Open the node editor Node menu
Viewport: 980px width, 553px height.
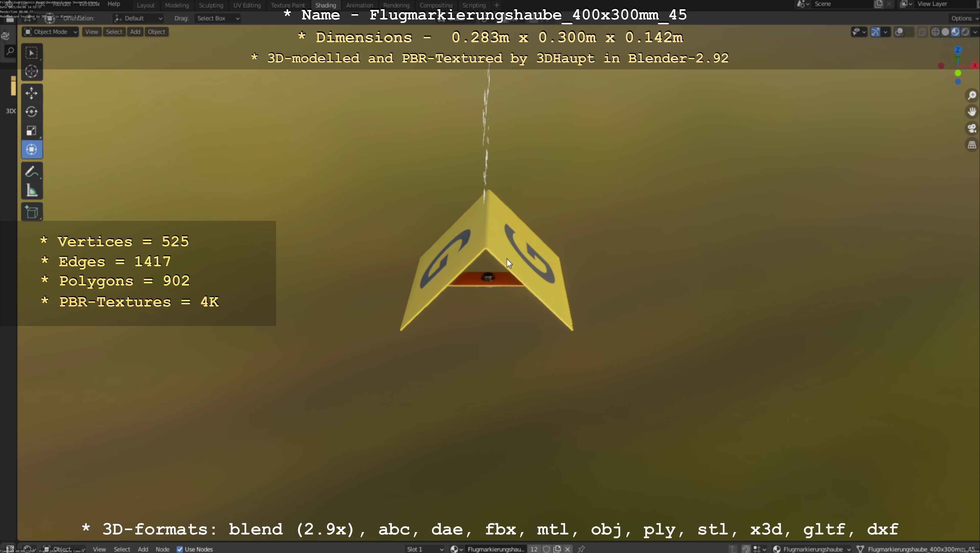coord(162,549)
